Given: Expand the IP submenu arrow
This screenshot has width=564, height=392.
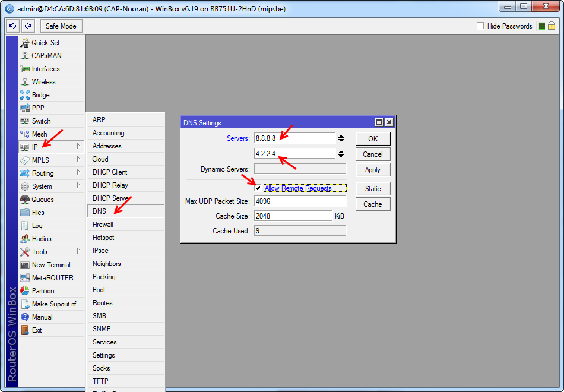Looking at the screenshot, I should pyautogui.click(x=78, y=147).
